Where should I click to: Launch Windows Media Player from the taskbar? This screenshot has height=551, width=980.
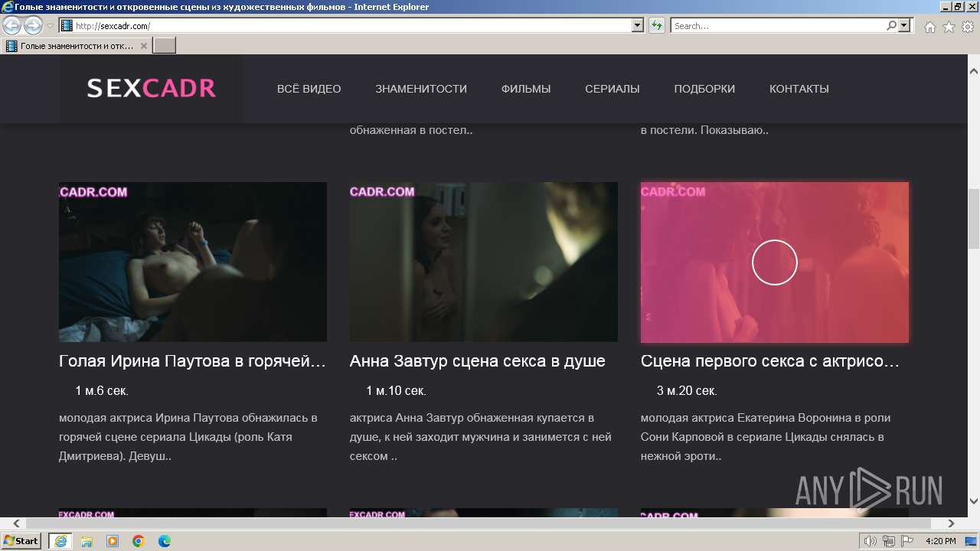click(113, 541)
